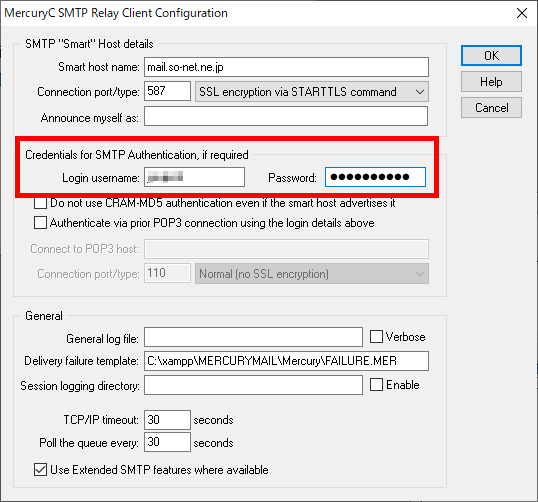Open the SSL encryption via STARTTLS dropdown
The height and width of the screenshot is (502, 538).
(x=312, y=92)
